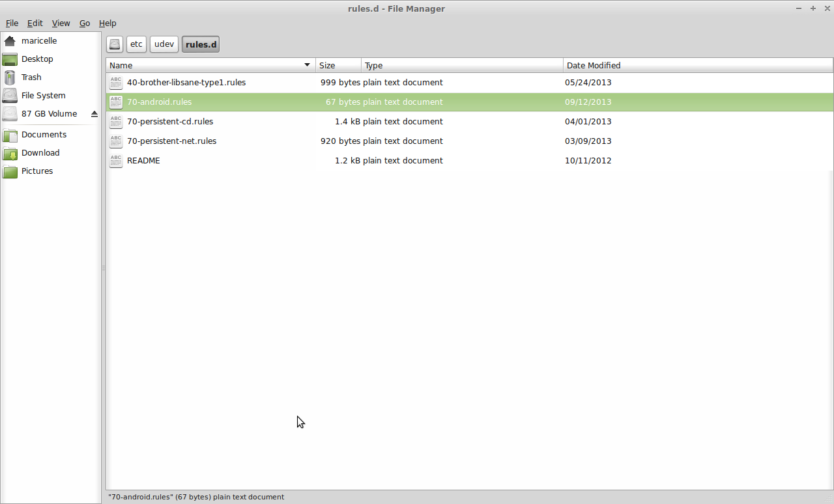834x504 pixels.
Task: Sort files by the Size column
Action: 327,64
